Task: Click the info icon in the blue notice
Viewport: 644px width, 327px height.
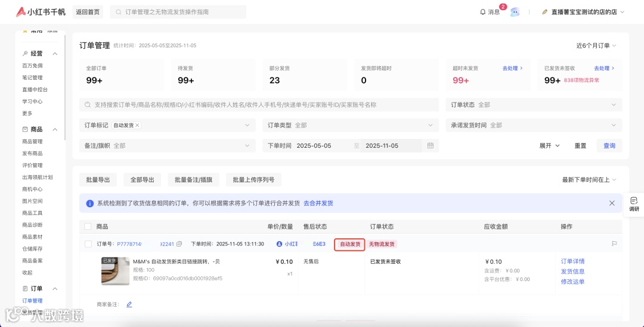Action: click(x=90, y=204)
